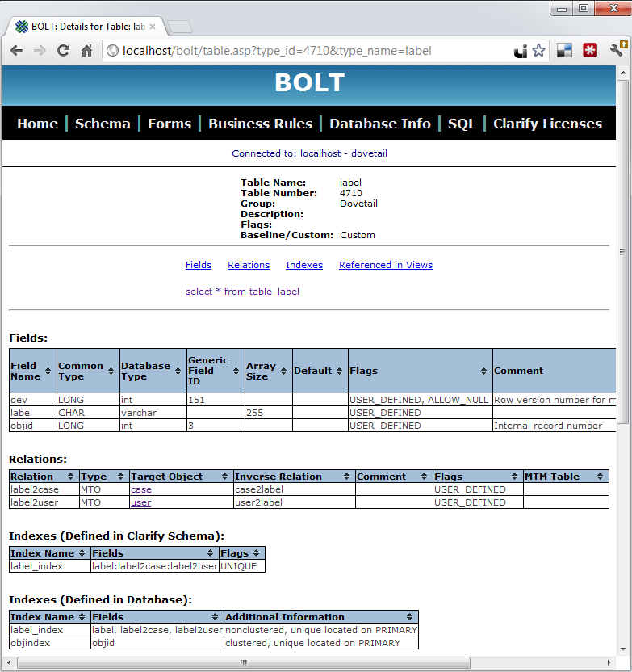Sort Fields table by Field Name
This screenshot has width=632, height=672.
tap(48, 372)
